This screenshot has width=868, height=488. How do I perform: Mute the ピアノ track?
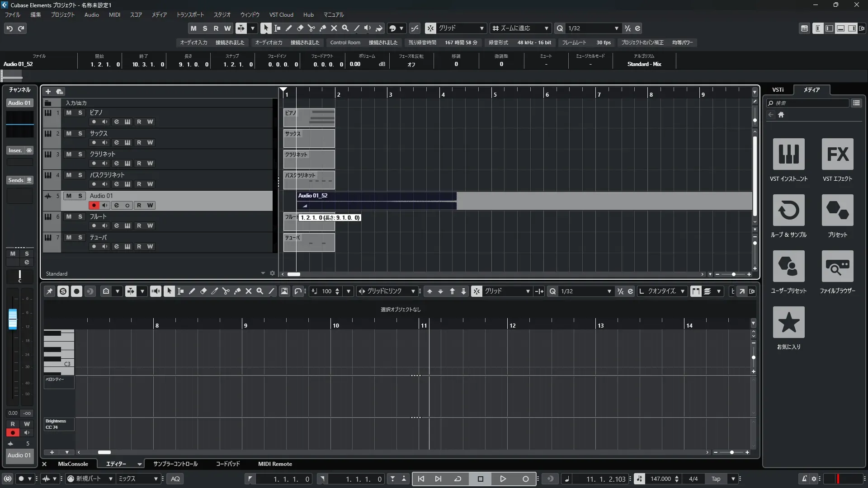(x=69, y=113)
